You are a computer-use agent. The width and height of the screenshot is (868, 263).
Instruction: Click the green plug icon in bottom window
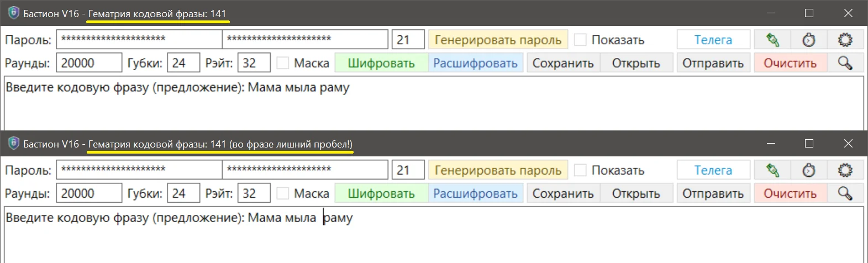pyautogui.click(x=772, y=170)
